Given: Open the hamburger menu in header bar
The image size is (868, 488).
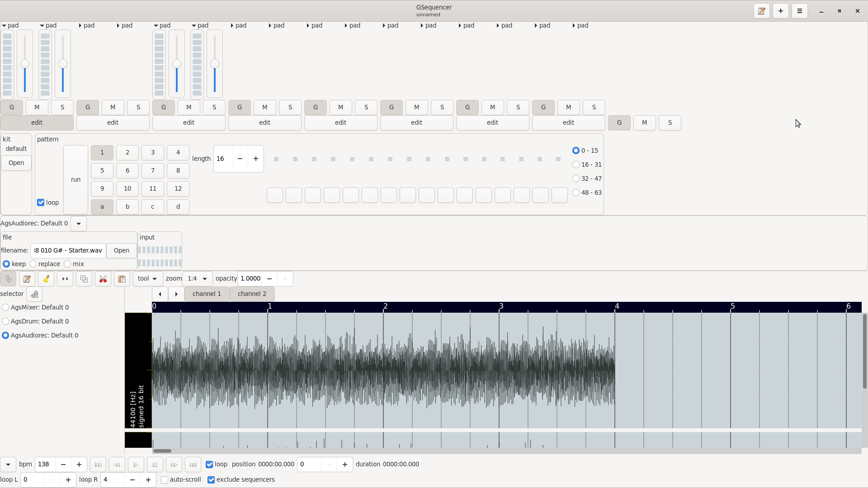Looking at the screenshot, I should 800,11.
